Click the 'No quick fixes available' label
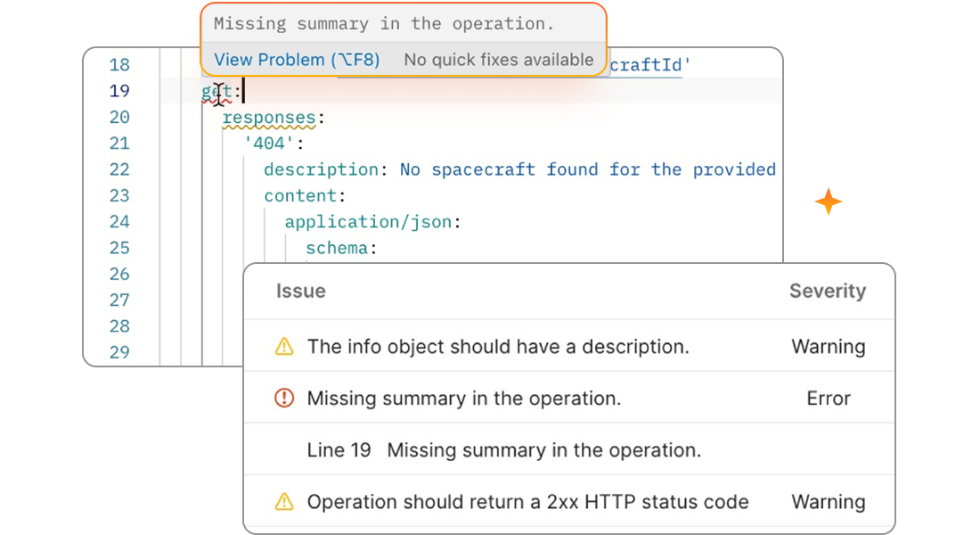The width and height of the screenshot is (980, 535). pos(499,59)
